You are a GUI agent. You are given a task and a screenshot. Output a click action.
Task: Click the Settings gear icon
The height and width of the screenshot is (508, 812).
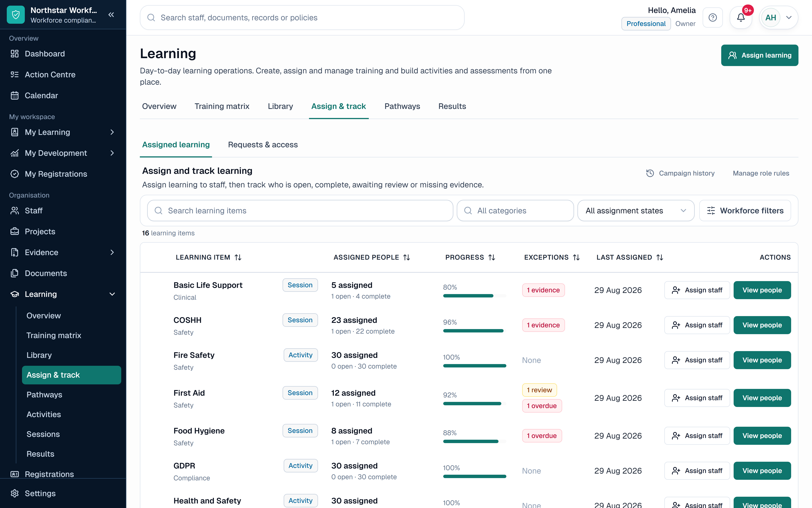(x=15, y=493)
